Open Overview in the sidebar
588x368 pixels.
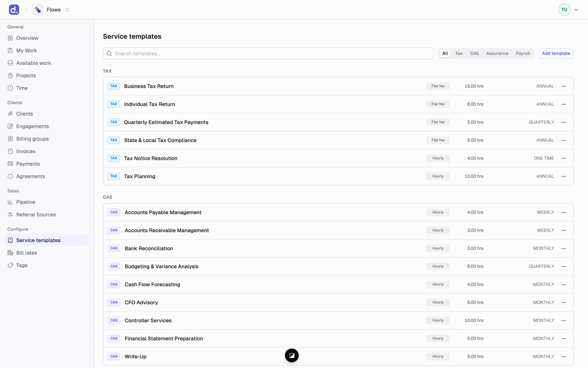click(x=47, y=38)
